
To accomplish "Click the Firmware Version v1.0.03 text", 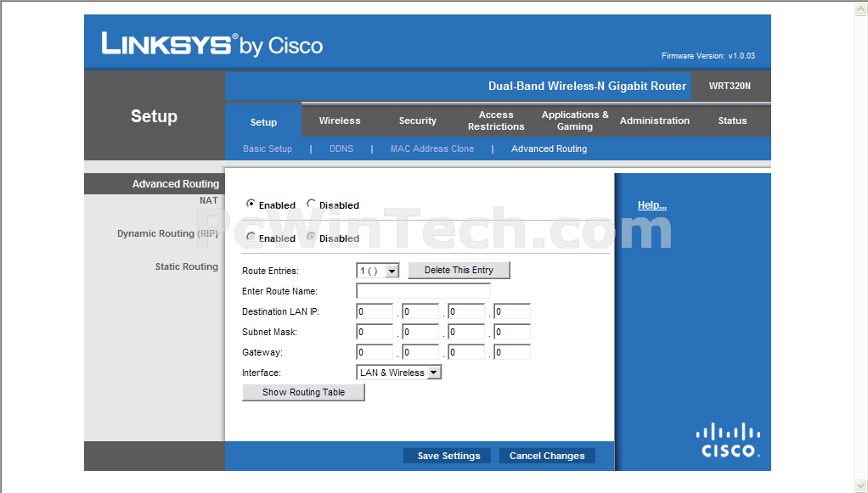I will (708, 56).
